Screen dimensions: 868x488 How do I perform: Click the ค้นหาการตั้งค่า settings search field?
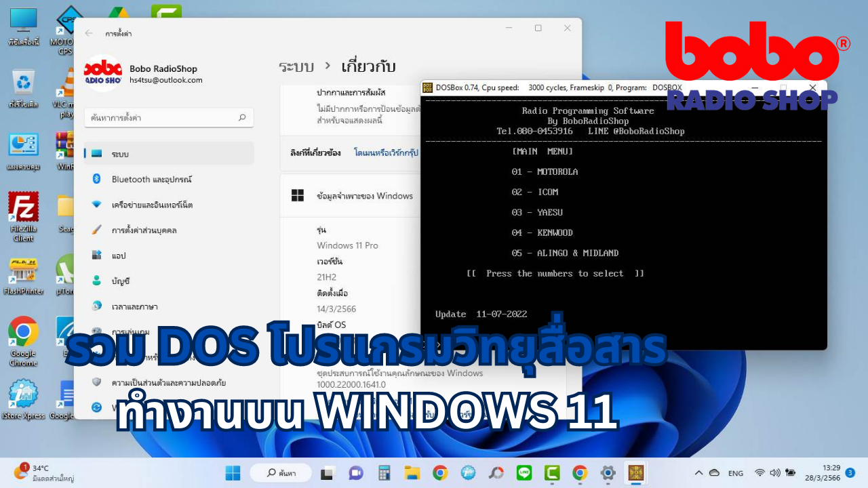click(x=169, y=117)
